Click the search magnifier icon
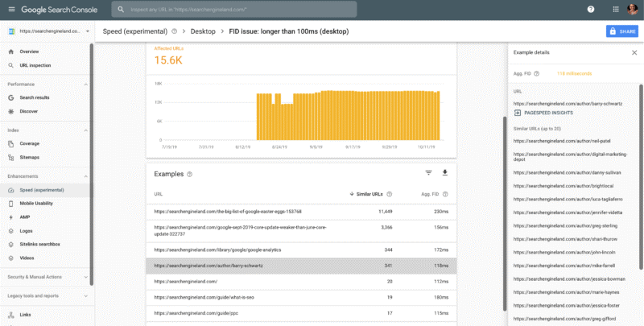Screen dimensions: 644x326 [121, 9]
